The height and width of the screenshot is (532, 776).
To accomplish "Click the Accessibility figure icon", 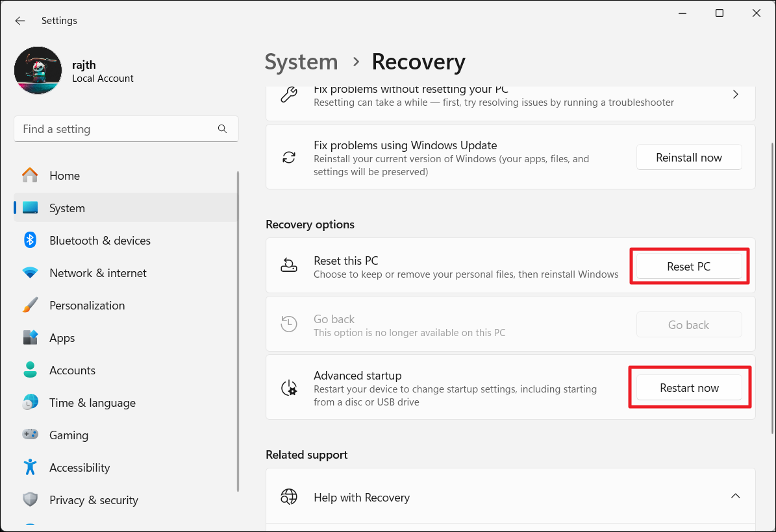I will 30,467.
